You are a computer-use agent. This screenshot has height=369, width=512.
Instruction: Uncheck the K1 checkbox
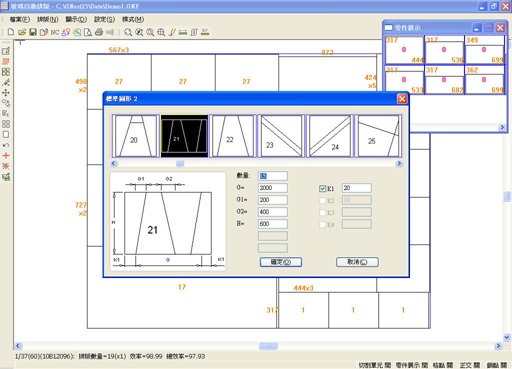pyautogui.click(x=322, y=189)
